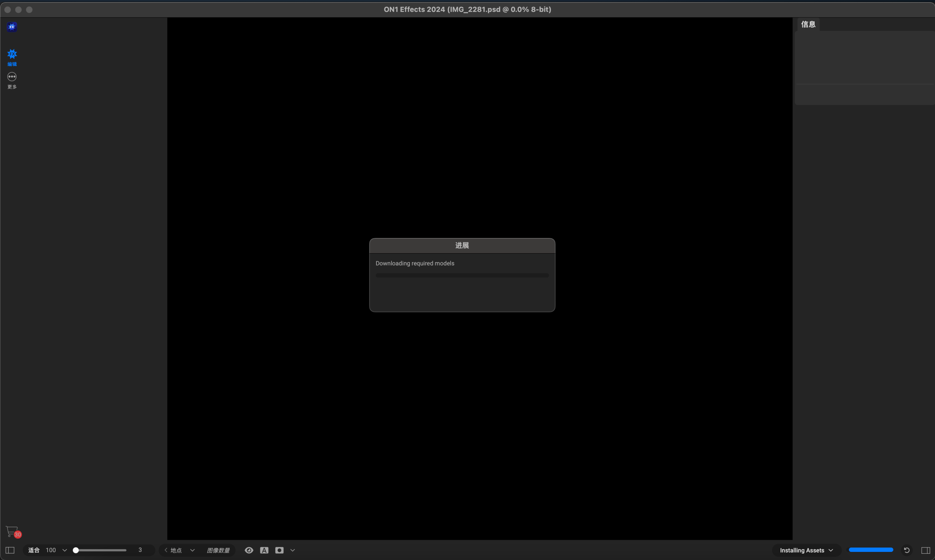Click the 图像数量 label button
Image resolution: width=935 pixels, height=560 pixels.
pos(218,550)
